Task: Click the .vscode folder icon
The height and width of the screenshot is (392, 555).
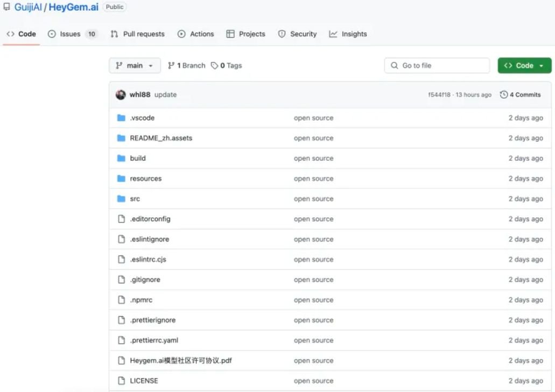Action: click(x=121, y=118)
